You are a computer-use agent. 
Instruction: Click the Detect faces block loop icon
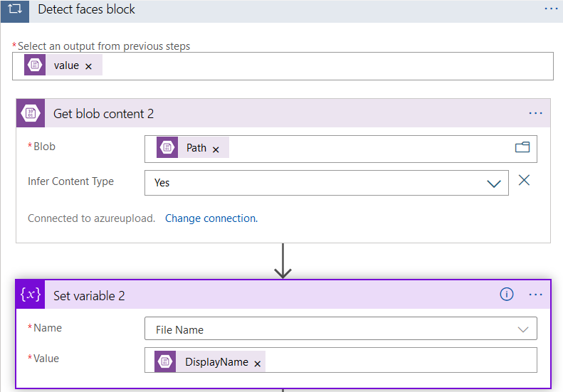(14, 9)
